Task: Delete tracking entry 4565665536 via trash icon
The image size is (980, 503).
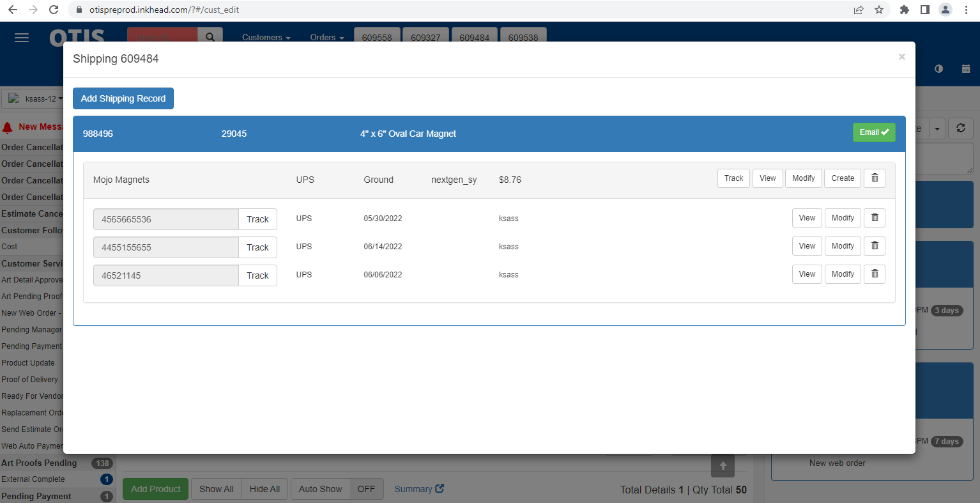Action: point(875,218)
